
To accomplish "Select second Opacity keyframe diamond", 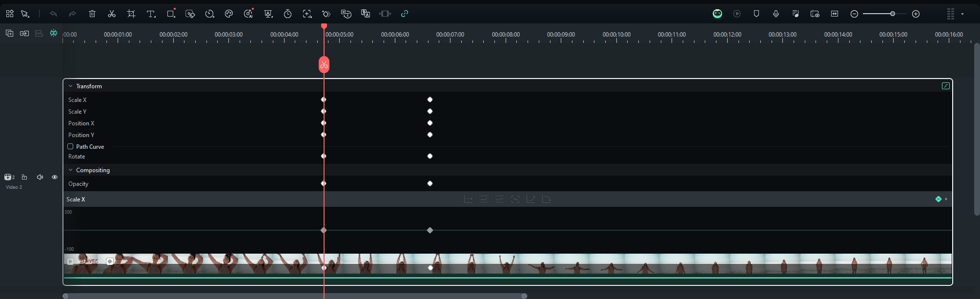I will click(x=430, y=183).
